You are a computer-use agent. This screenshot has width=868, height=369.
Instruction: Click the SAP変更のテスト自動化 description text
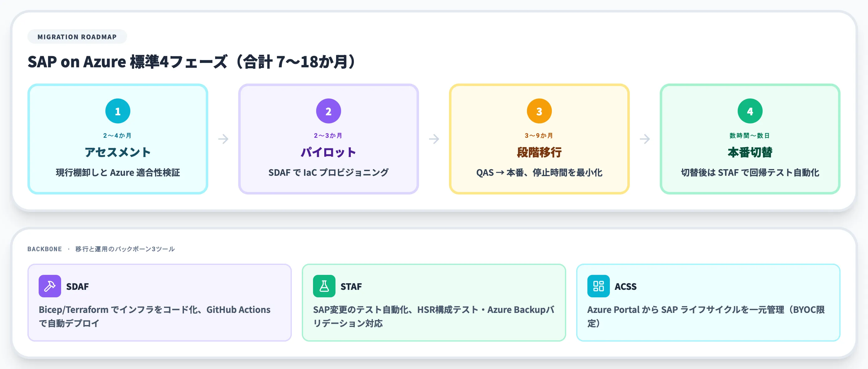point(433,316)
